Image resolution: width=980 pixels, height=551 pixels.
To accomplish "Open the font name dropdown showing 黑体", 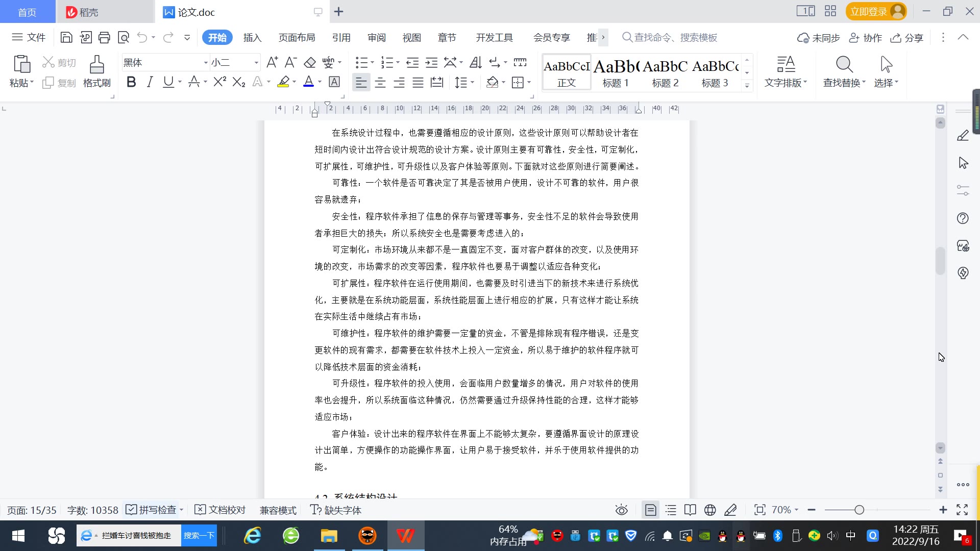I will pyautogui.click(x=206, y=63).
